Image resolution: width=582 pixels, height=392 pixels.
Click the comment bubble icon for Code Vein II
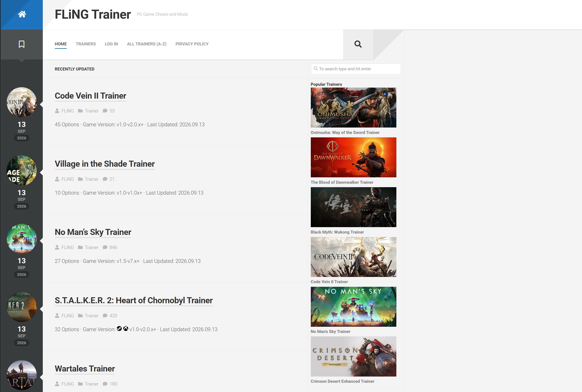pos(105,111)
